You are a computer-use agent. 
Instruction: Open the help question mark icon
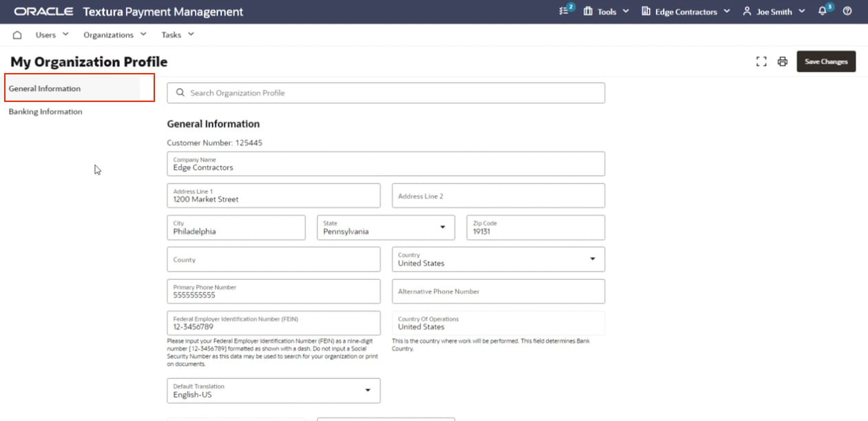click(x=847, y=11)
